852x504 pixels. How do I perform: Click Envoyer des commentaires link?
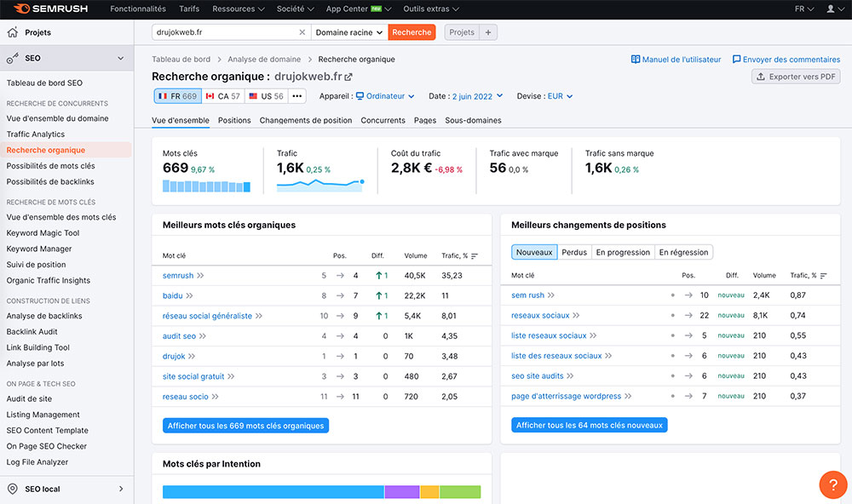(786, 60)
